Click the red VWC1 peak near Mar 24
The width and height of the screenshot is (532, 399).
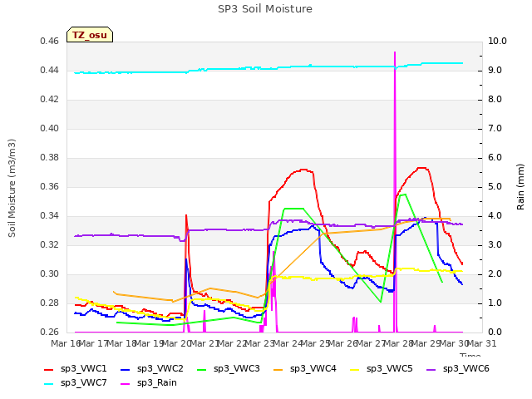click(303, 170)
